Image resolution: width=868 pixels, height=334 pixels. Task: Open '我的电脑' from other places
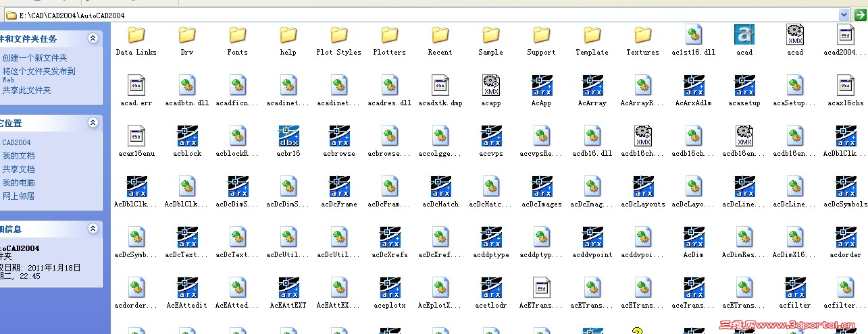click(x=18, y=183)
